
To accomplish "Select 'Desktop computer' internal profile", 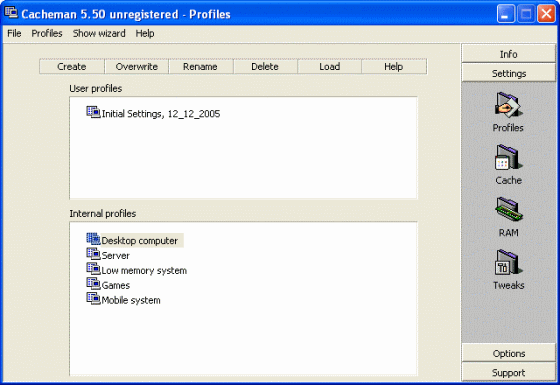I will [140, 241].
